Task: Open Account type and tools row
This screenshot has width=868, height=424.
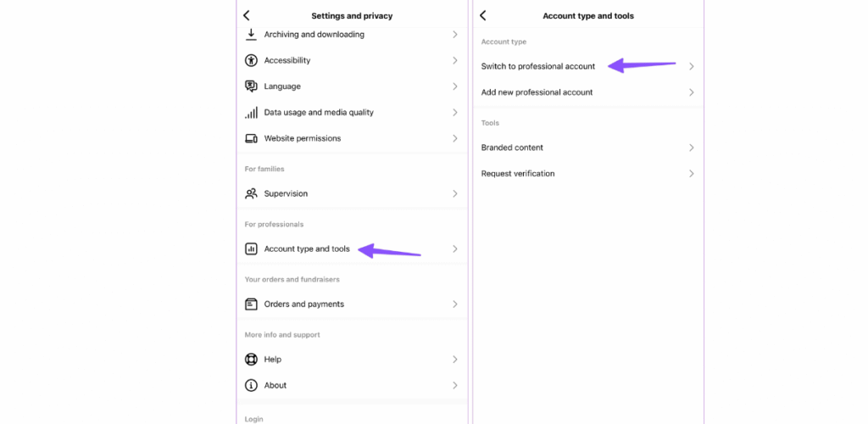Action: click(352, 249)
